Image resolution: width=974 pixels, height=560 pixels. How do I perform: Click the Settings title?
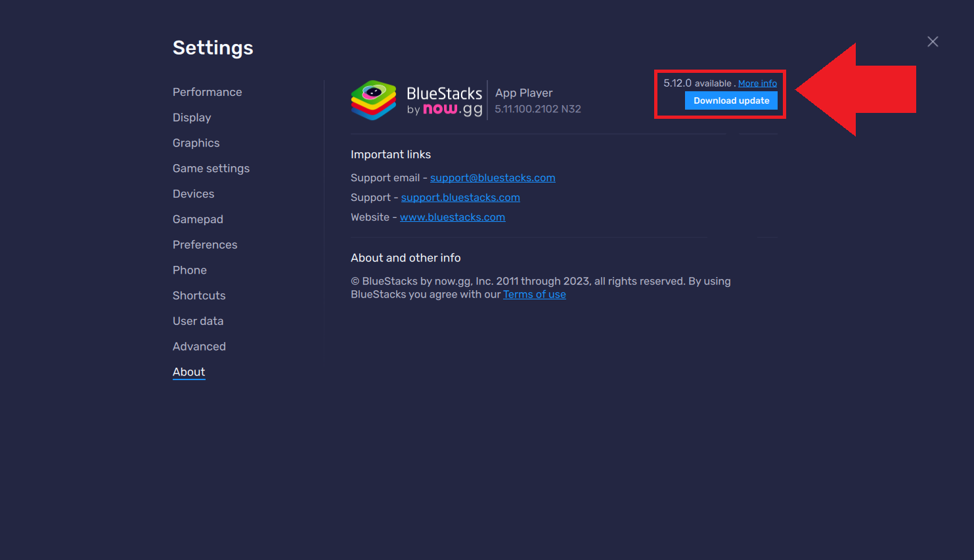(x=213, y=48)
